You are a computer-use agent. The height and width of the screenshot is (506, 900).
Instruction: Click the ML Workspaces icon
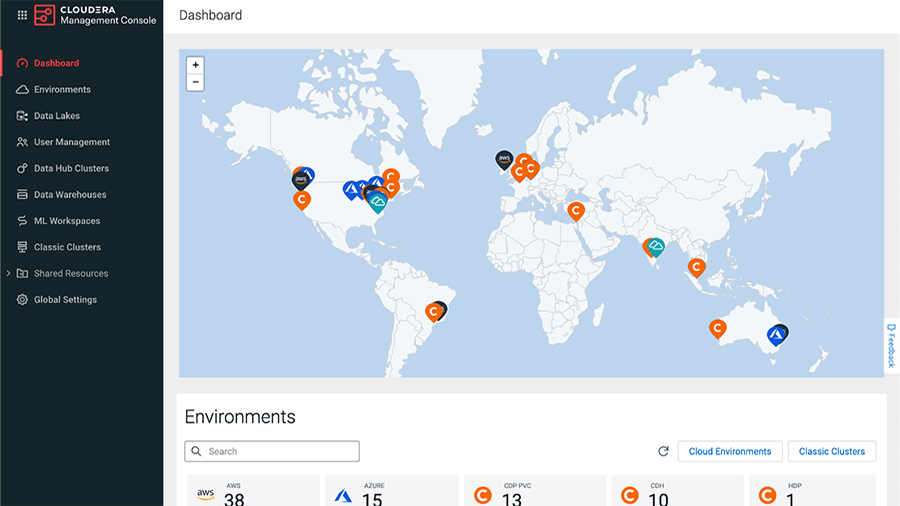coord(22,221)
